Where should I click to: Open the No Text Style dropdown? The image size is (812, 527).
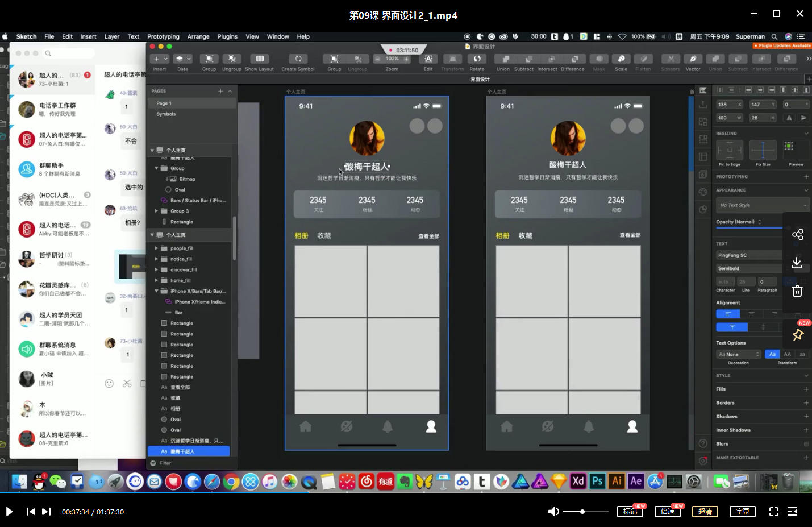pos(763,205)
